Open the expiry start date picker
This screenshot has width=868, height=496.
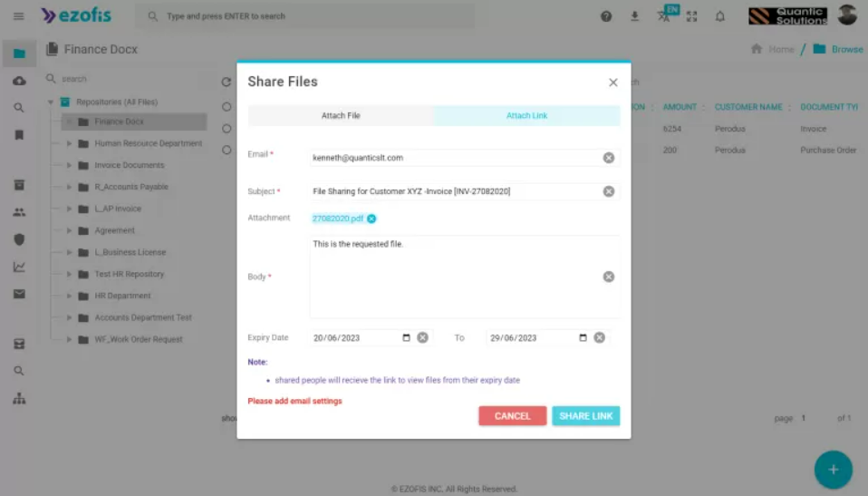click(x=406, y=337)
